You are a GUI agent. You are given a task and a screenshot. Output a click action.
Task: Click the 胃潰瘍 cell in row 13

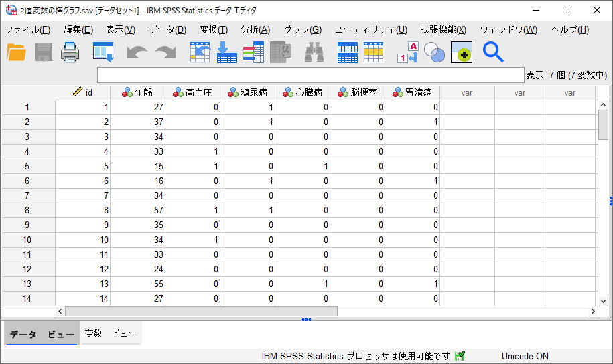[412, 284]
